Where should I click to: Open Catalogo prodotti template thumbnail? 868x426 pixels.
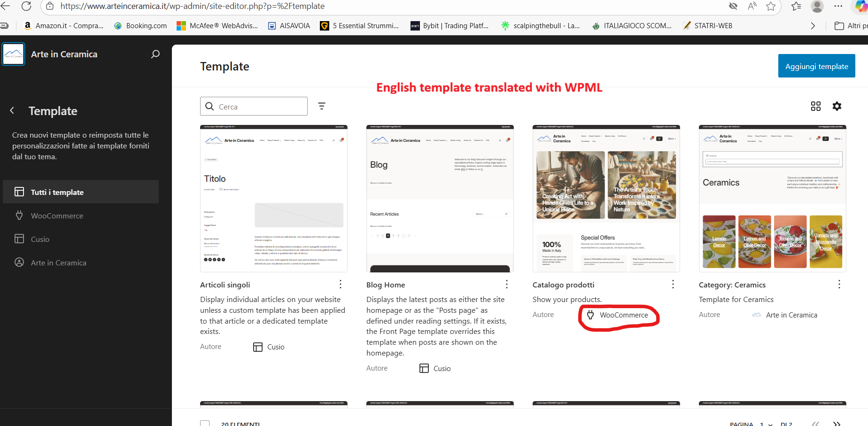pos(606,199)
